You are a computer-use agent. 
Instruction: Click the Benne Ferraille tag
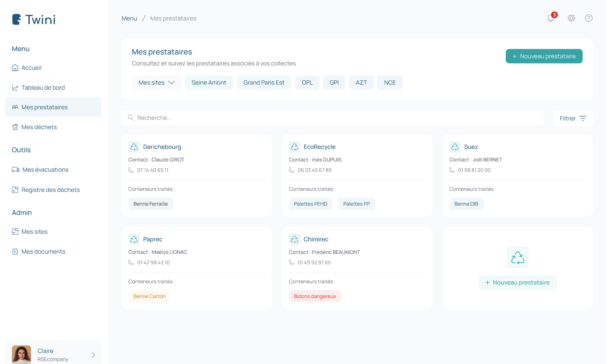[151, 204]
